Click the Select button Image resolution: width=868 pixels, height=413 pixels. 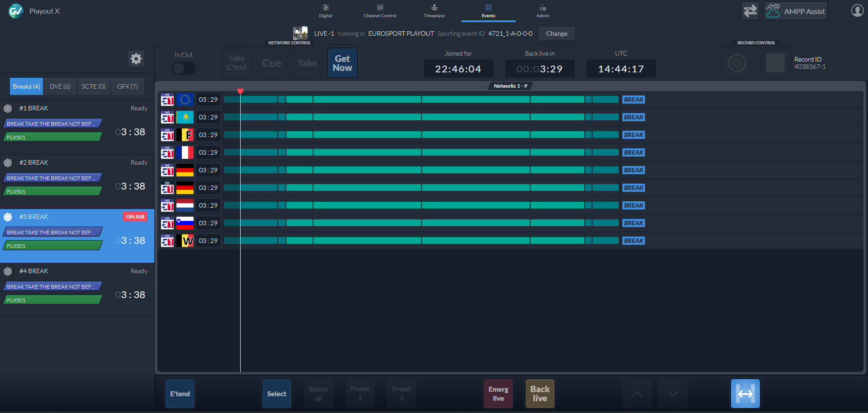click(x=277, y=394)
